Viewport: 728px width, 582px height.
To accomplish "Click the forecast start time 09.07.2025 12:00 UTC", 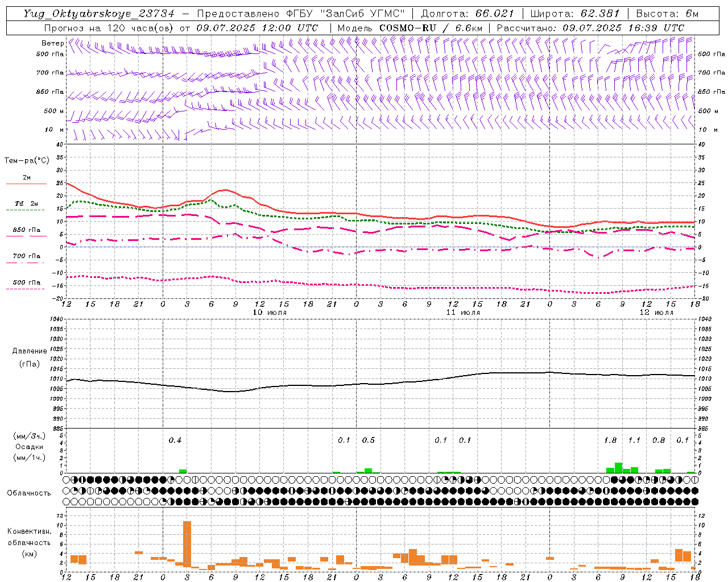I will coord(257,28).
